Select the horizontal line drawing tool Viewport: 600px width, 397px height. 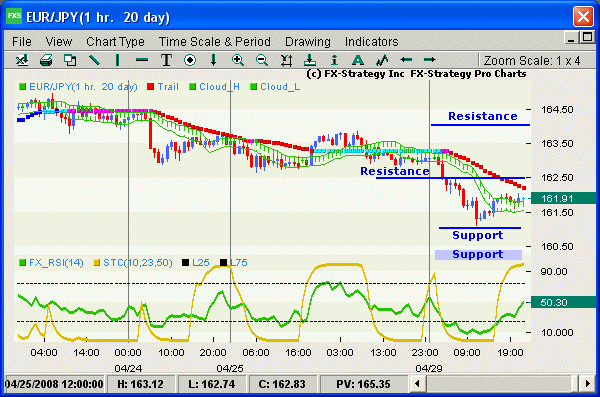coord(142,60)
